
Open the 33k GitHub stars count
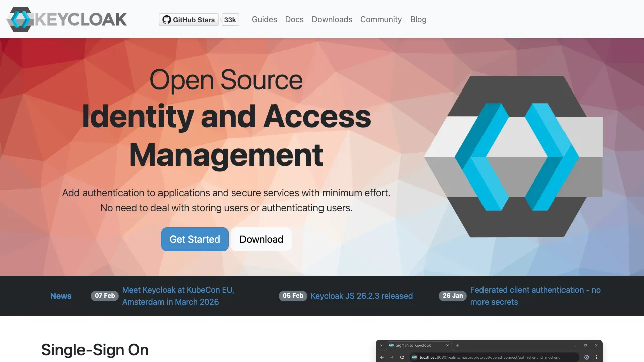click(230, 20)
